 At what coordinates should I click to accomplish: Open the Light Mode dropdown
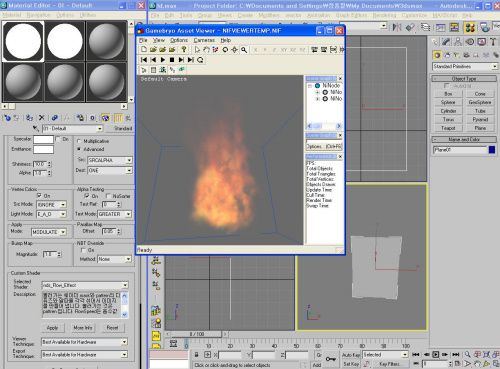pos(51,214)
